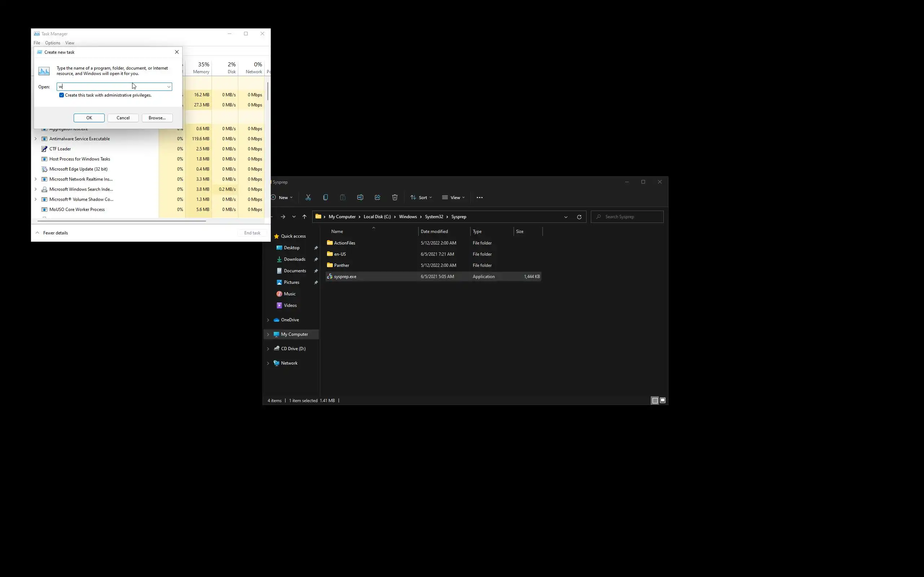Open the Options menu in Task Manager
This screenshot has width=924, height=577.
(x=52, y=43)
